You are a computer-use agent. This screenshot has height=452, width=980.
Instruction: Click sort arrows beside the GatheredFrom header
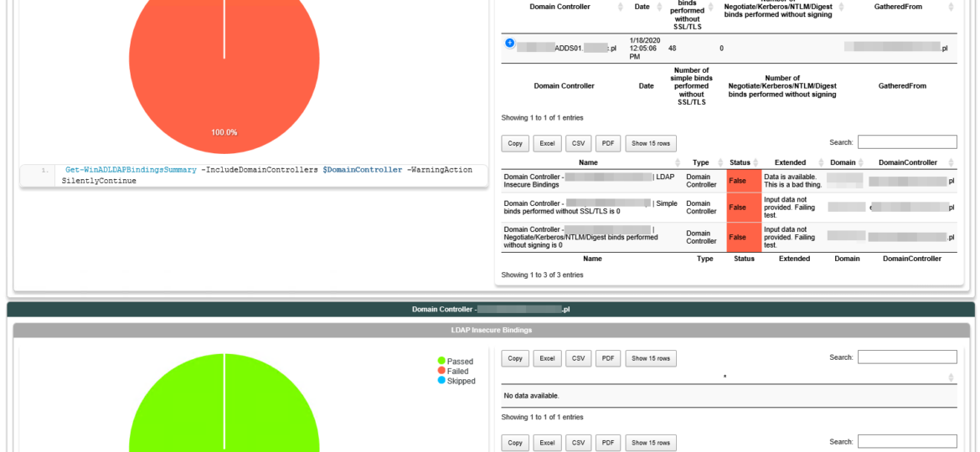[x=951, y=7]
